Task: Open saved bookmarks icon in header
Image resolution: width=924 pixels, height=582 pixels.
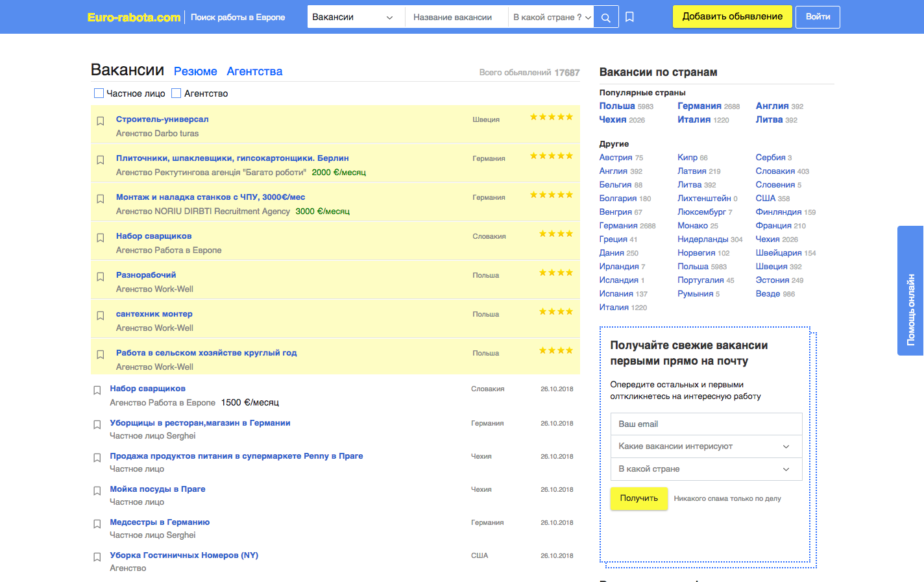Action: coord(629,18)
